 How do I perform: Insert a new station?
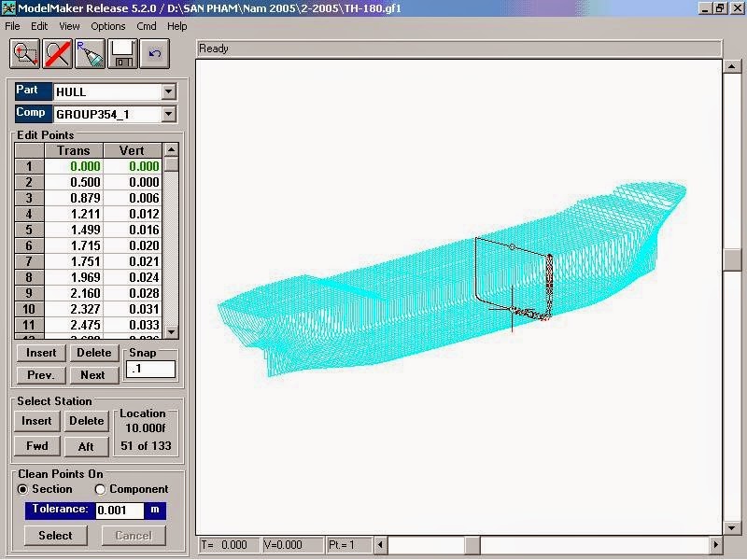35,421
